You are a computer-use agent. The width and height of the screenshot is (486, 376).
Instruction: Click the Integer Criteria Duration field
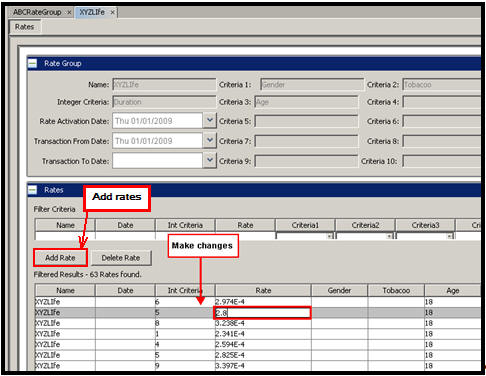164,102
